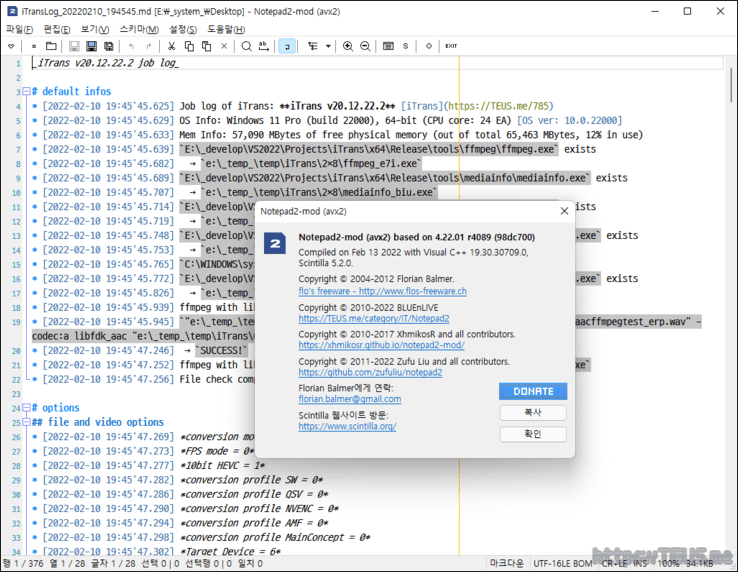The height and width of the screenshot is (572, 738).
Task: Click the Save As floppy icon
Action: pos(91,46)
